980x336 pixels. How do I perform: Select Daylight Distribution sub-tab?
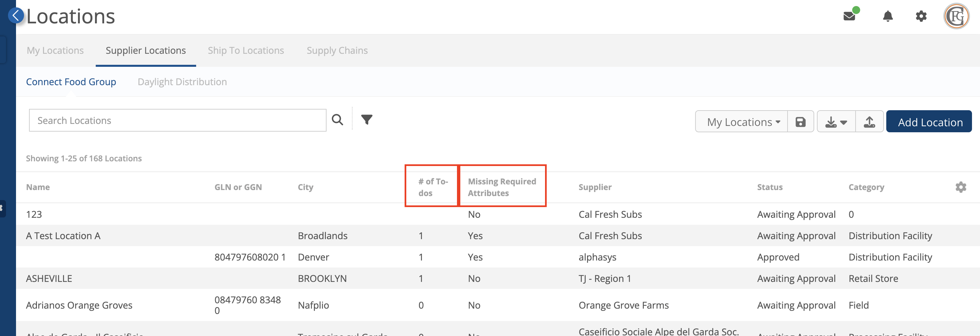pyautogui.click(x=182, y=82)
